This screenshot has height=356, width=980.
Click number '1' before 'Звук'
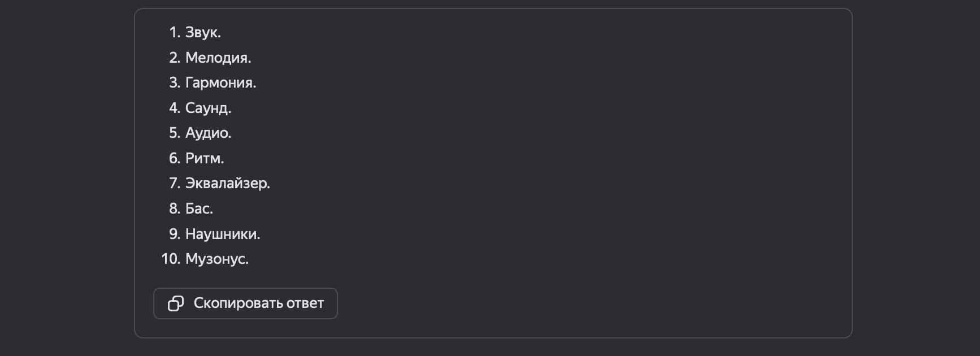point(172,32)
